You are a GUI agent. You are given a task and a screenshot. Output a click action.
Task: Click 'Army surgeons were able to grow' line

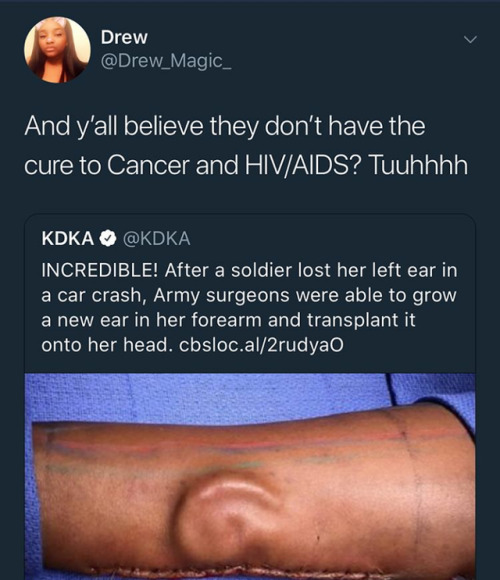(305, 296)
